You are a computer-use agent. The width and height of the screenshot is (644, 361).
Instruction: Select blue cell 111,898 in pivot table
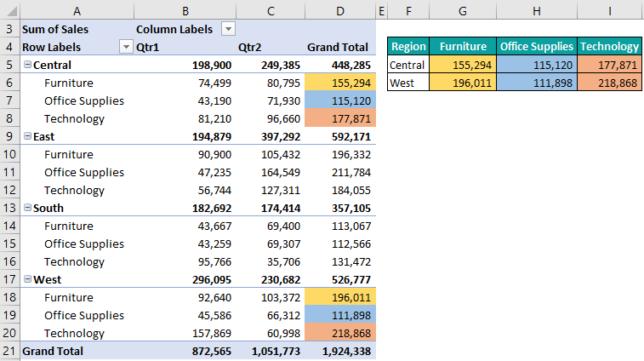coord(340,315)
